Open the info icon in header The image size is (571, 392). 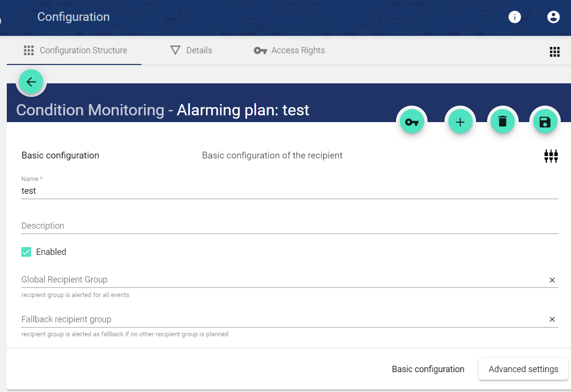pyautogui.click(x=514, y=17)
